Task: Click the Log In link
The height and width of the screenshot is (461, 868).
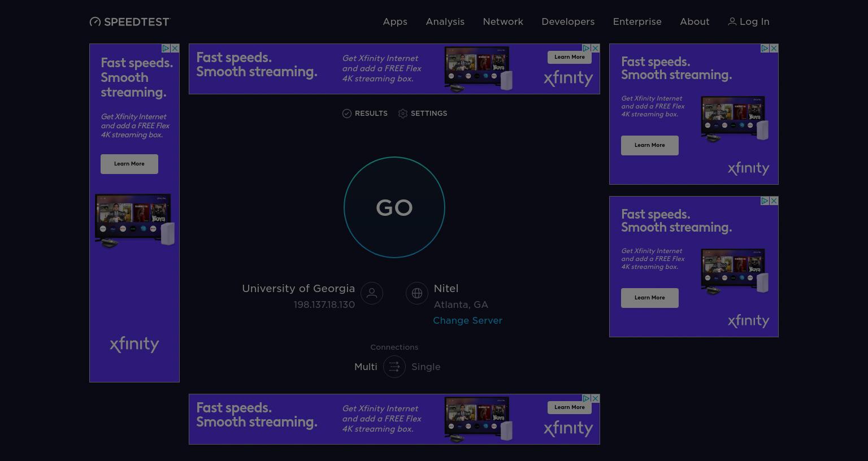Action: (x=749, y=21)
